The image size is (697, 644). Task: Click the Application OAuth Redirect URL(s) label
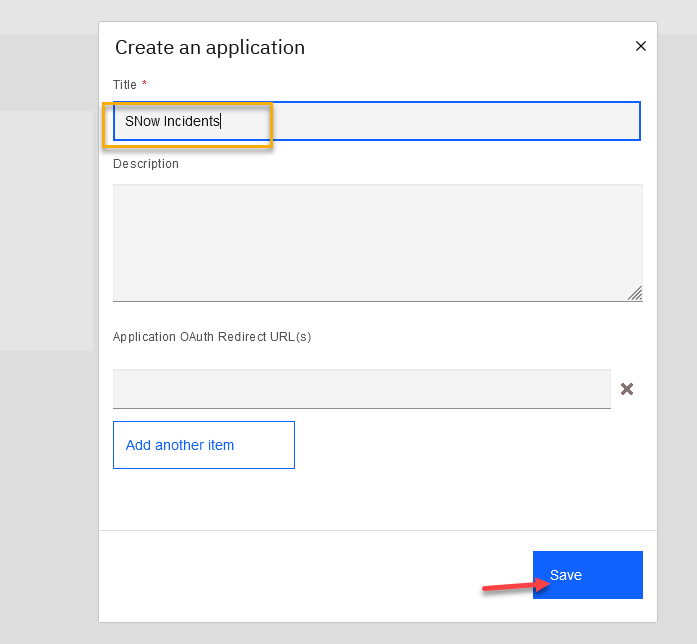[212, 337]
